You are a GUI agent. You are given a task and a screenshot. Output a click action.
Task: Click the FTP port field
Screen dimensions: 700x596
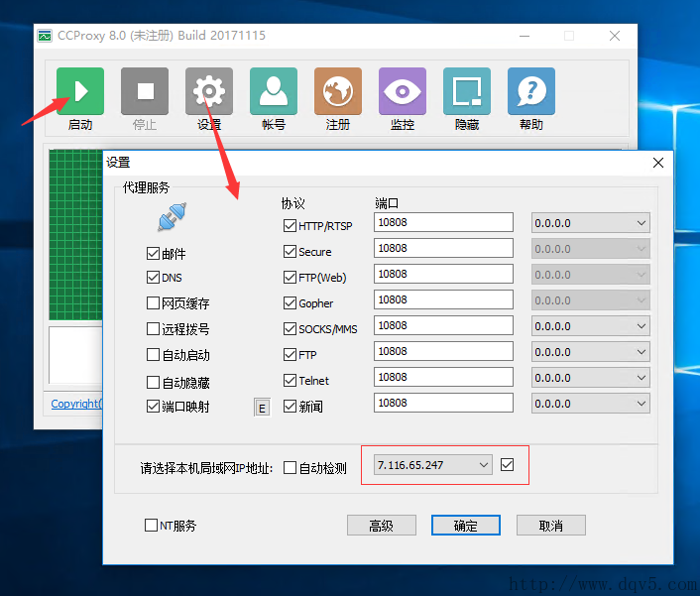pos(443,351)
